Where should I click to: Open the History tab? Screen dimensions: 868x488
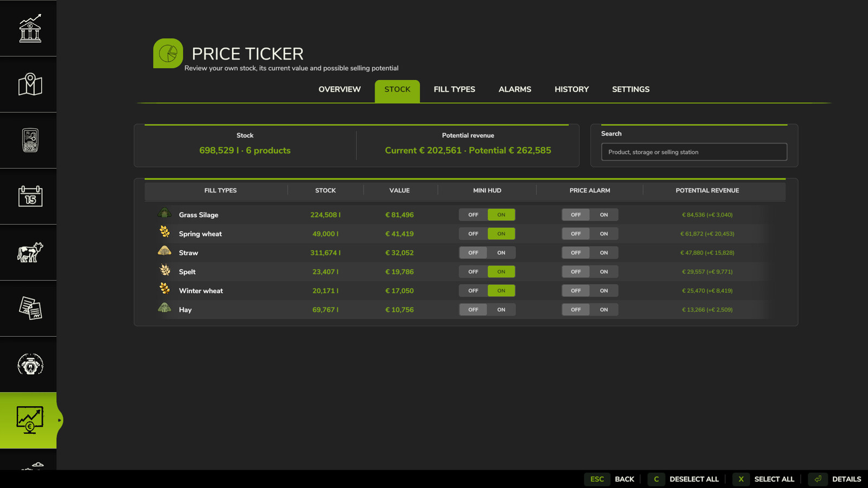pos(571,89)
